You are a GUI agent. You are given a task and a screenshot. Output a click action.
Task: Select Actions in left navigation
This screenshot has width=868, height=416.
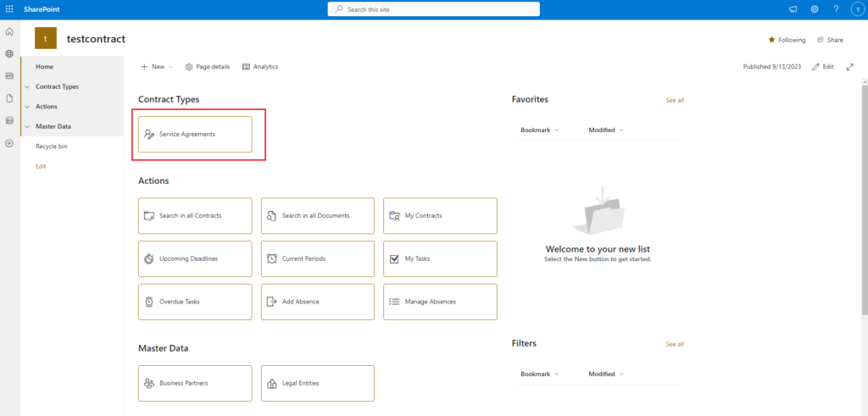[47, 107]
